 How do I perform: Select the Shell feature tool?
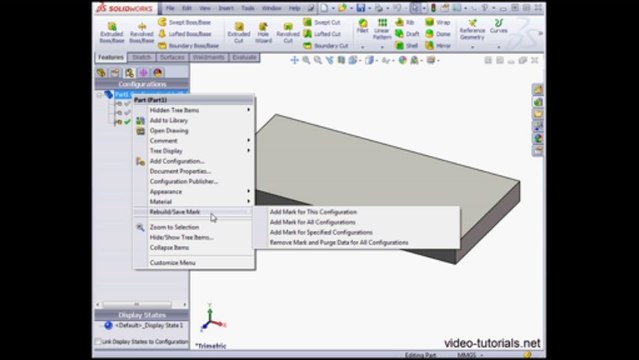tap(407, 46)
